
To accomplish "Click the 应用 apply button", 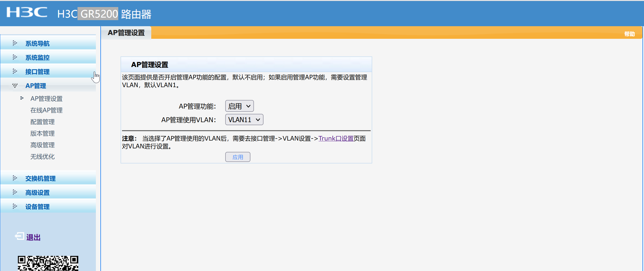I will [x=238, y=157].
